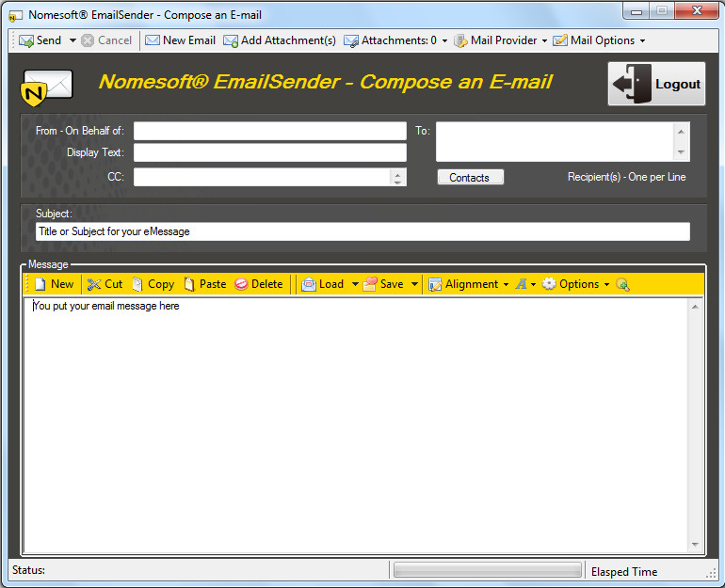Click the Status: label
This screenshot has height=588, width=725.
point(28,570)
